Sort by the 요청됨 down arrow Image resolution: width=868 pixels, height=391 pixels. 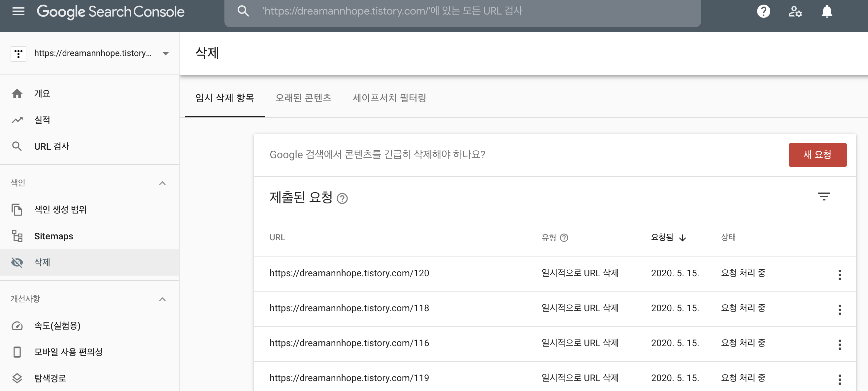(682, 238)
